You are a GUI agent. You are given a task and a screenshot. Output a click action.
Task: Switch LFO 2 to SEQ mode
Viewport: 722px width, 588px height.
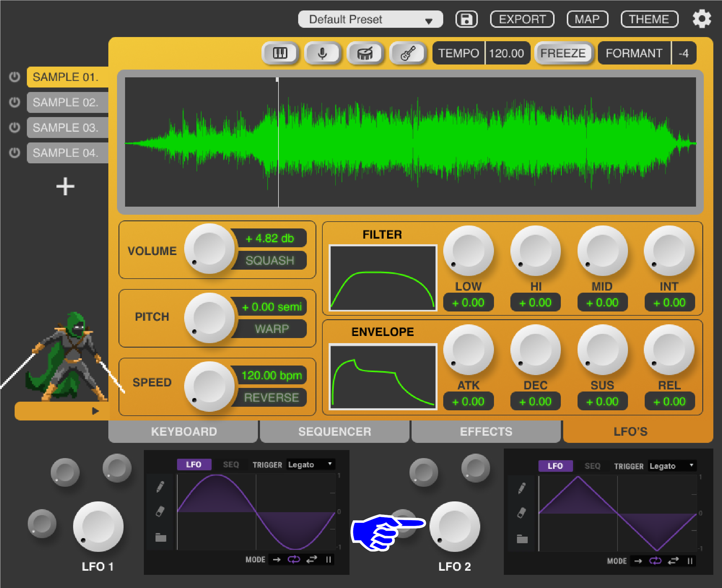tap(592, 466)
